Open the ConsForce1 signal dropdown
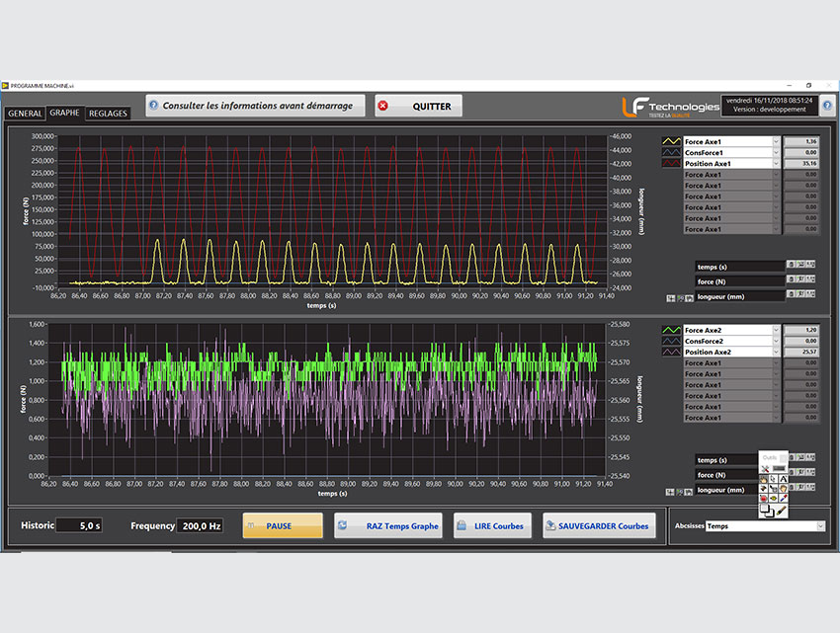The image size is (840, 633). (x=775, y=153)
